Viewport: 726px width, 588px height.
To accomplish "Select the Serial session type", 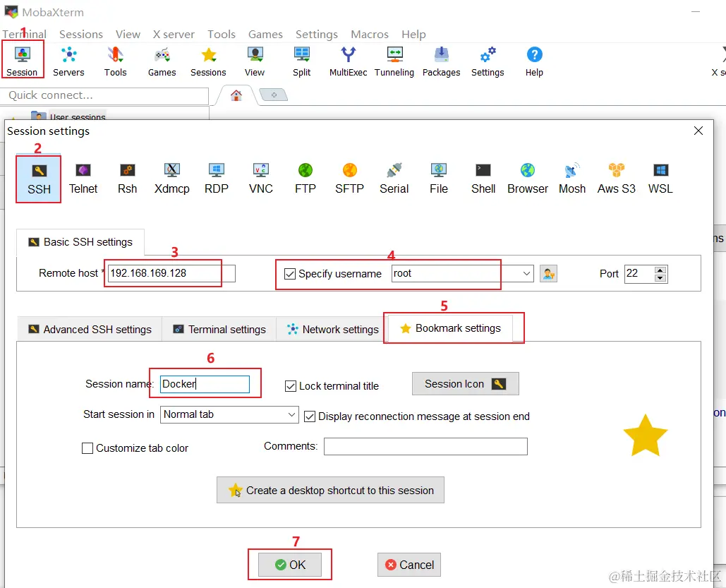I will (x=394, y=179).
